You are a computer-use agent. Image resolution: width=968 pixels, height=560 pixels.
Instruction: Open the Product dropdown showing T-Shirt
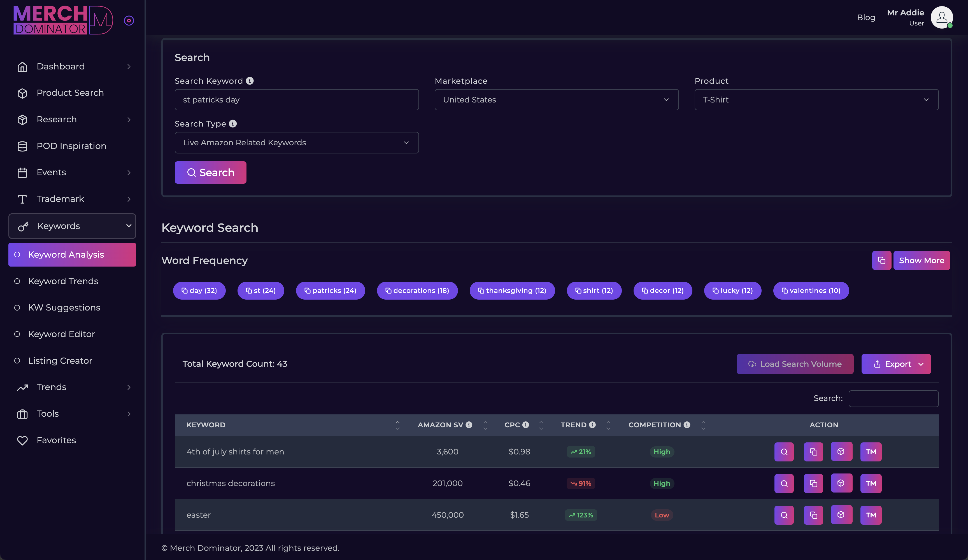point(816,99)
